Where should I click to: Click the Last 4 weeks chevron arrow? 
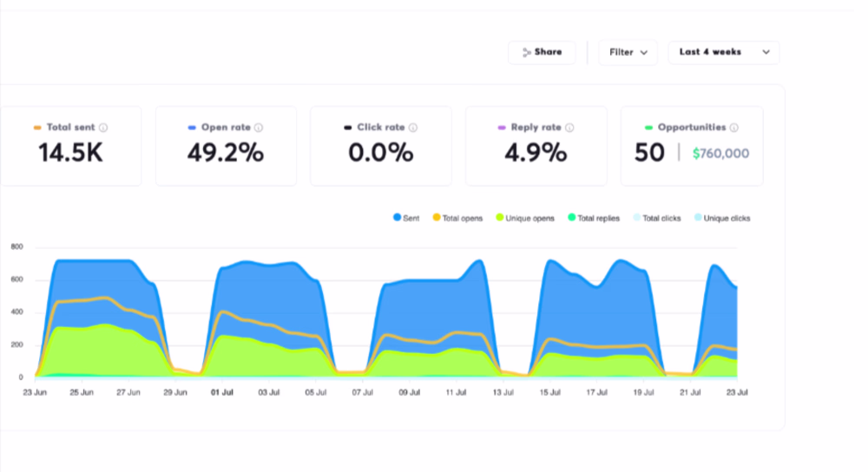[766, 52]
